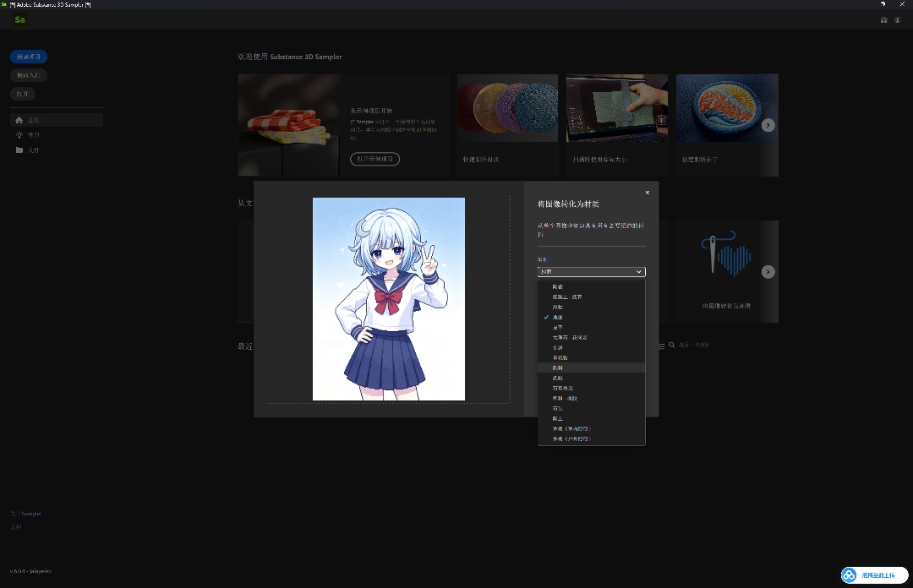Choose 织物 (Fabric) in the dropdown
This screenshot has width=913, height=588.
[591, 307]
